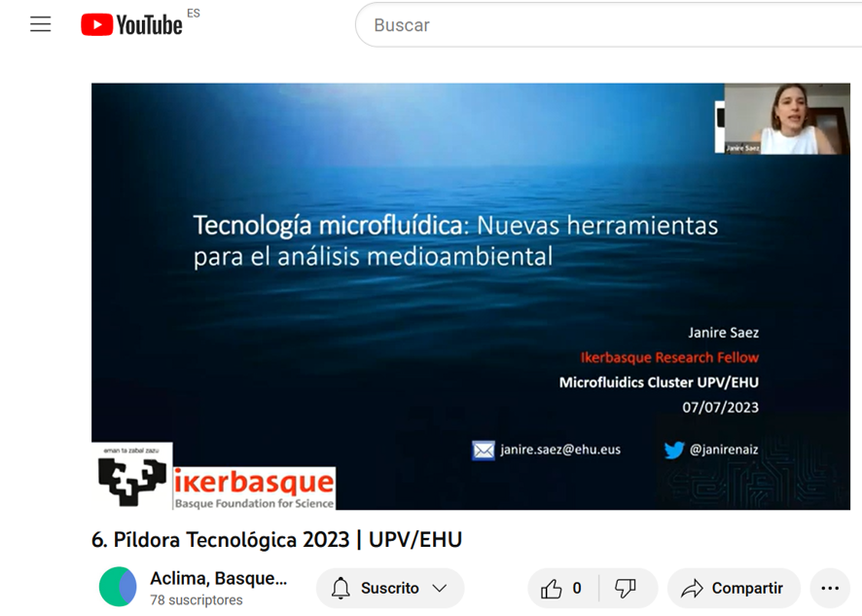Expand the Suscrito dropdown chevron
The image size is (862, 616).
pyautogui.click(x=439, y=588)
